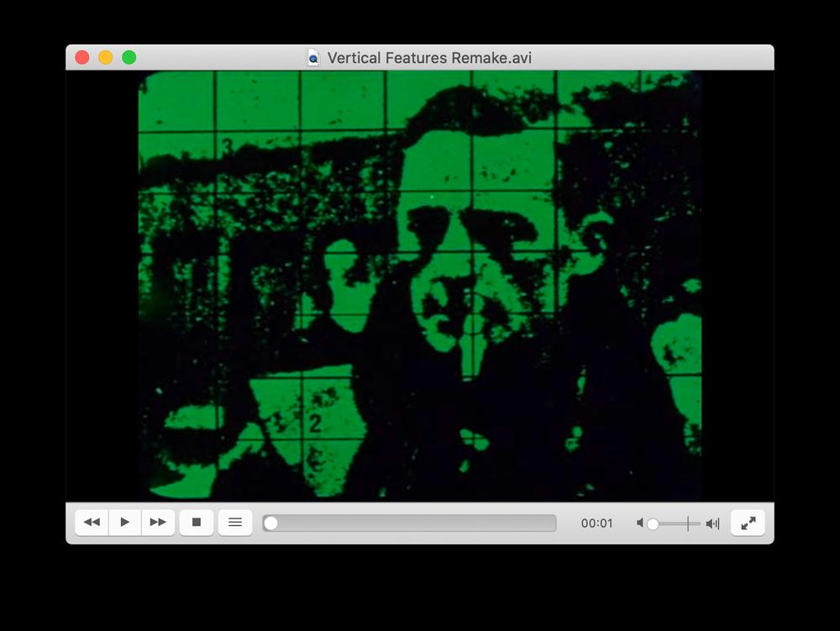
Task: Minimize the window with yellow button
Action: pos(106,57)
